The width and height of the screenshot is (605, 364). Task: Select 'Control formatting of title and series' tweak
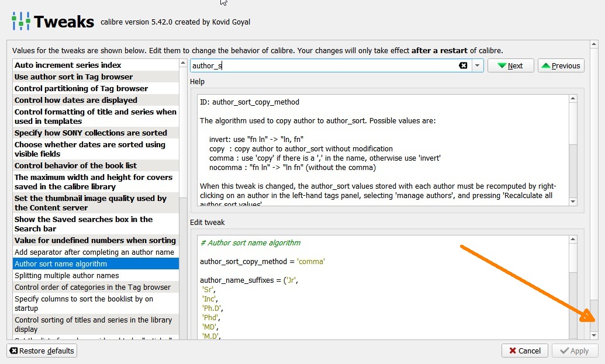96,116
